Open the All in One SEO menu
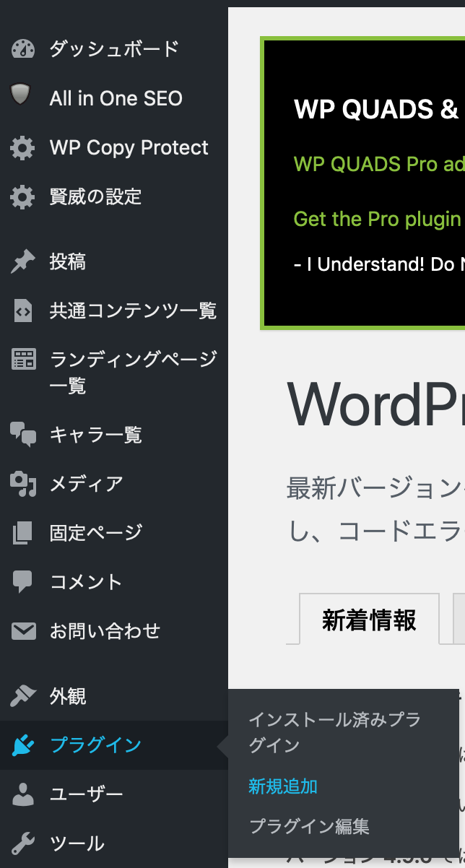This screenshot has width=465, height=868. (114, 98)
